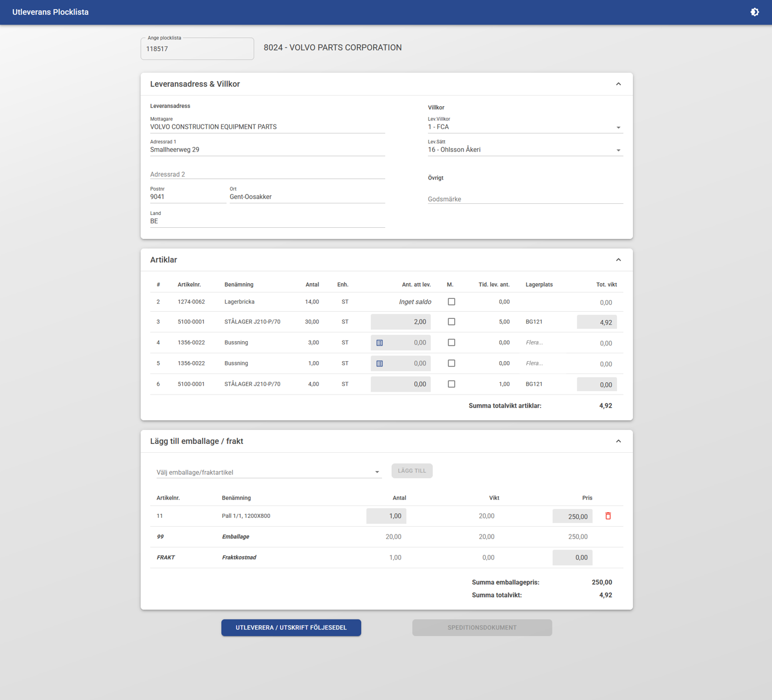772x700 pixels.
Task: Collapse the Leveransadress & Villkor panel
Action: coord(618,84)
